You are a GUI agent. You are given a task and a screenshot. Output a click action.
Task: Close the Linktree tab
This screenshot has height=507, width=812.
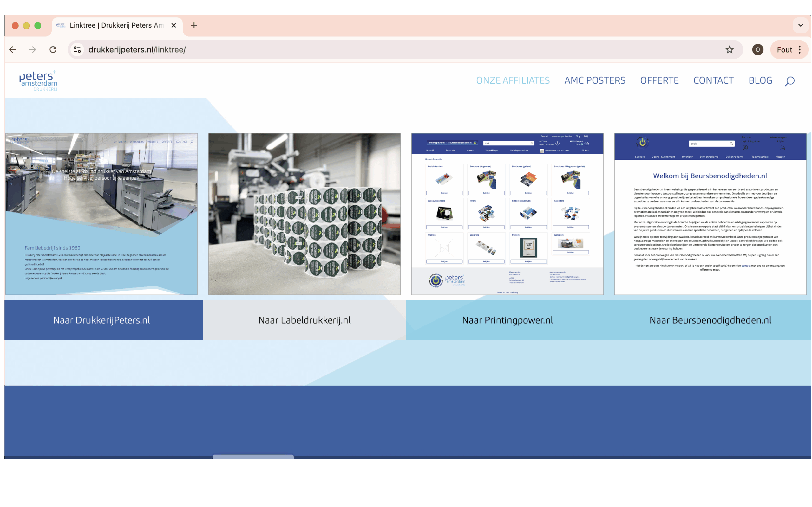pos(174,25)
